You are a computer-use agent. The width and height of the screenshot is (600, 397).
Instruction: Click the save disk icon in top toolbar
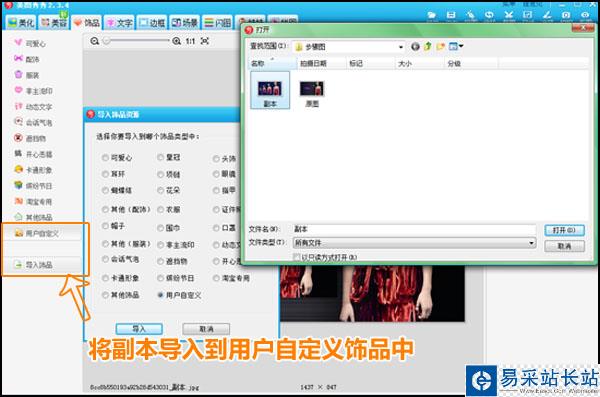451,15
